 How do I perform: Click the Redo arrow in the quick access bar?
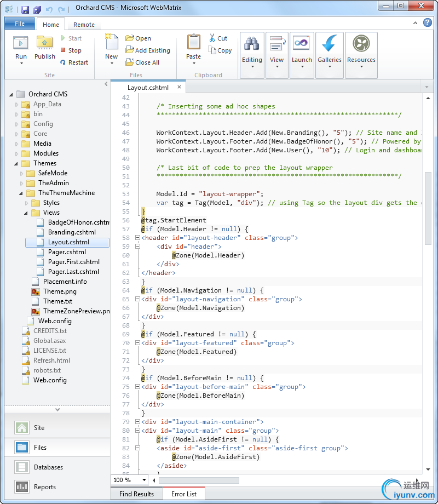click(61, 9)
